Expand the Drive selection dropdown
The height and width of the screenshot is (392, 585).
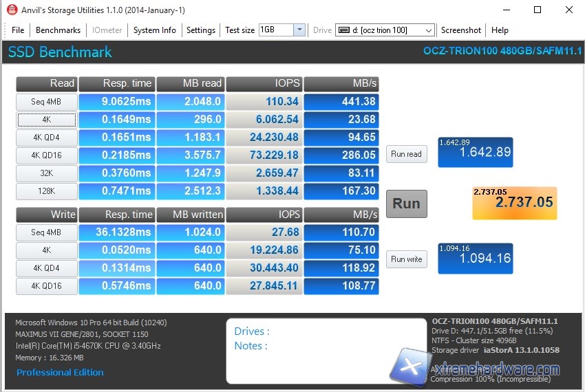429,30
